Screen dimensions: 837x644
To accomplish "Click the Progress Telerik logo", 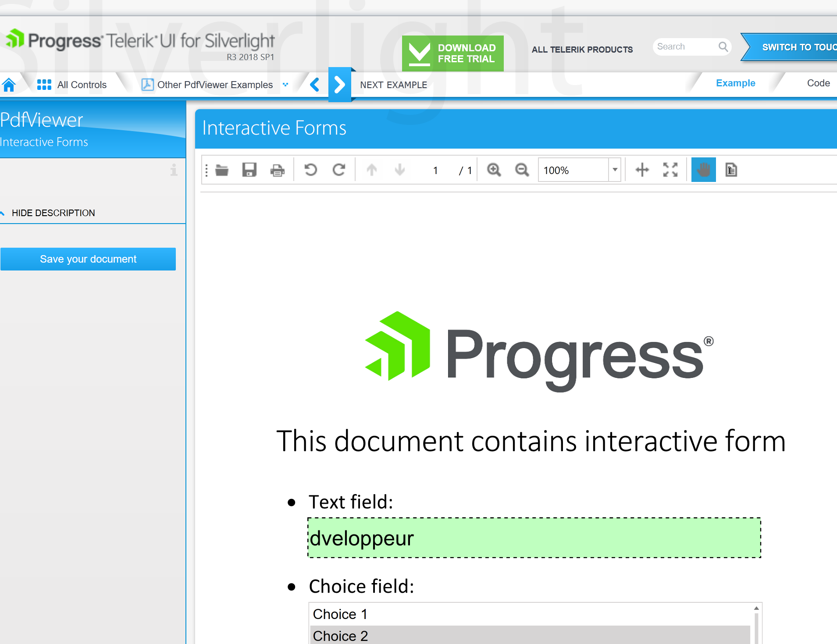I will 140,41.
